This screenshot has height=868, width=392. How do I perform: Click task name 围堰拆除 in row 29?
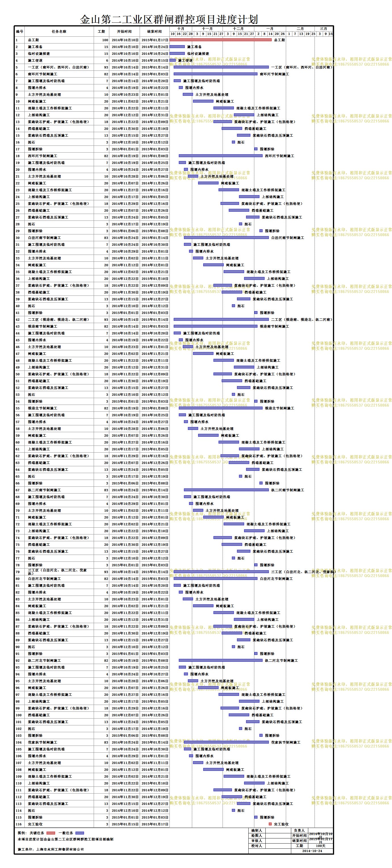click(35, 231)
